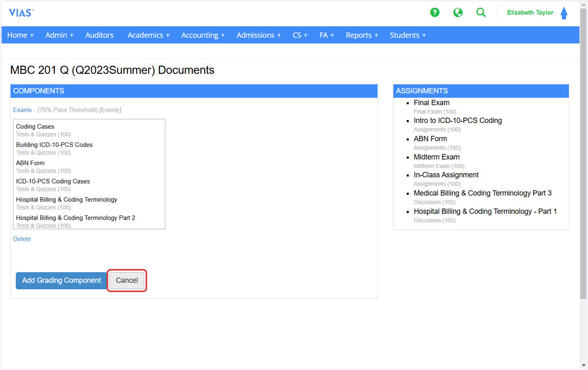Click the Delete link
The width and height of the screenshot is (588, 370).
pos(22,239)
